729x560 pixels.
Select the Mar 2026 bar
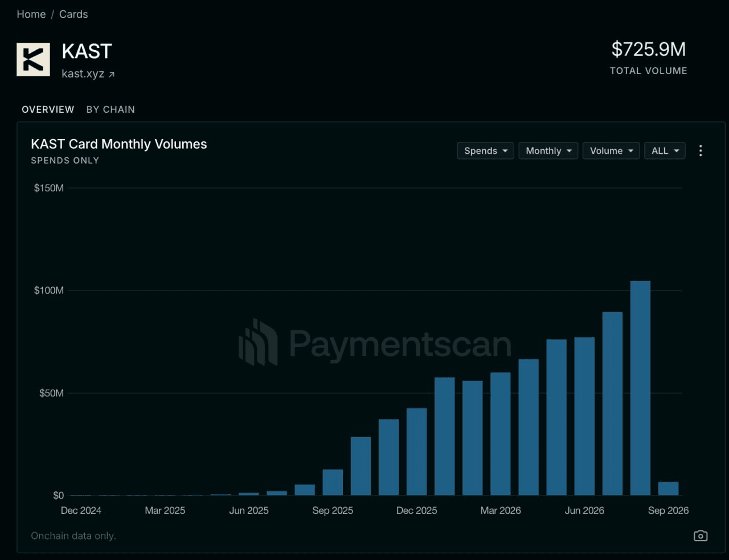tap(501, 434)
